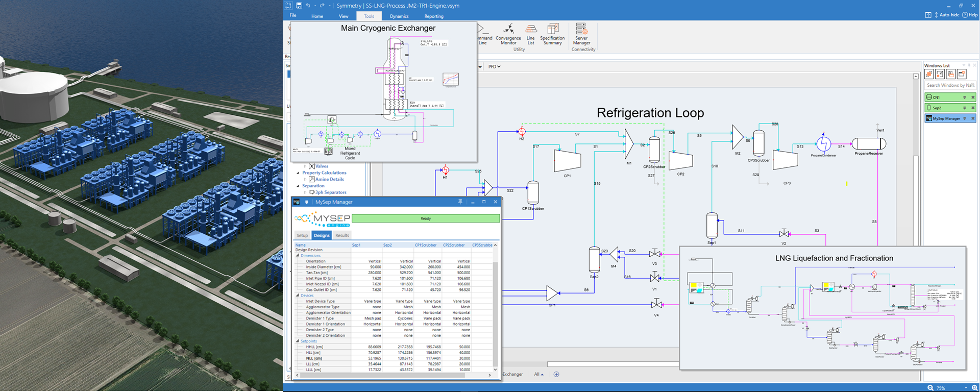The width and height of the screenshot is (980, 392).
Task: Click the first cascade-windows icon in Windows List
Action: [x=929, y=75]
